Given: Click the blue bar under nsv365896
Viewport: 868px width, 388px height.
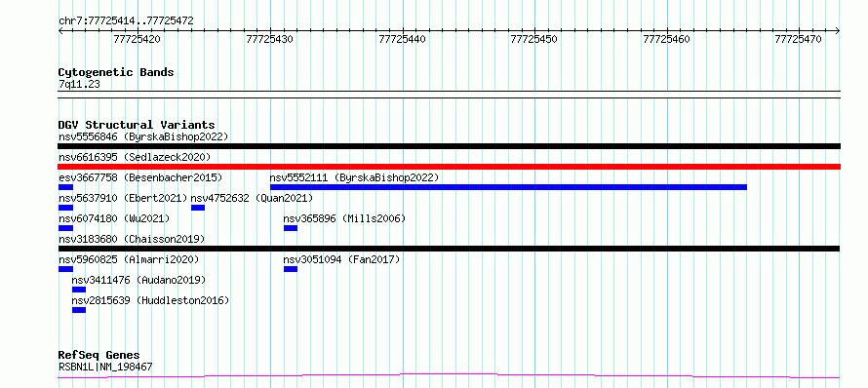Looking at the screenshot, I should click(x=291, y=228).
